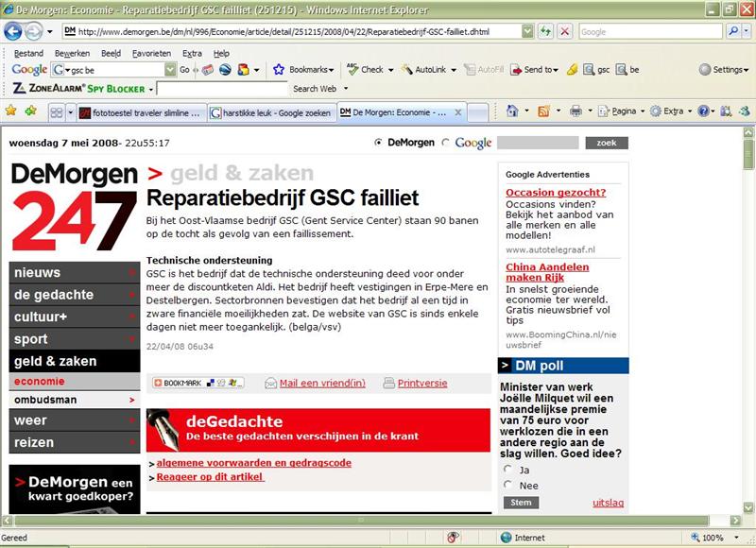Viewport: 756px width, 548px height.
Task: Run spell Check in Google toolbar
Action: (366, 69)
